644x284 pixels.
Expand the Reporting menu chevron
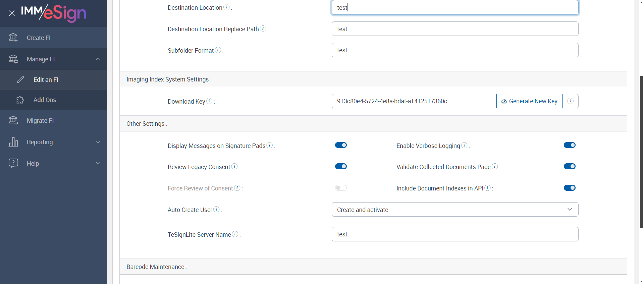(98, 142)
